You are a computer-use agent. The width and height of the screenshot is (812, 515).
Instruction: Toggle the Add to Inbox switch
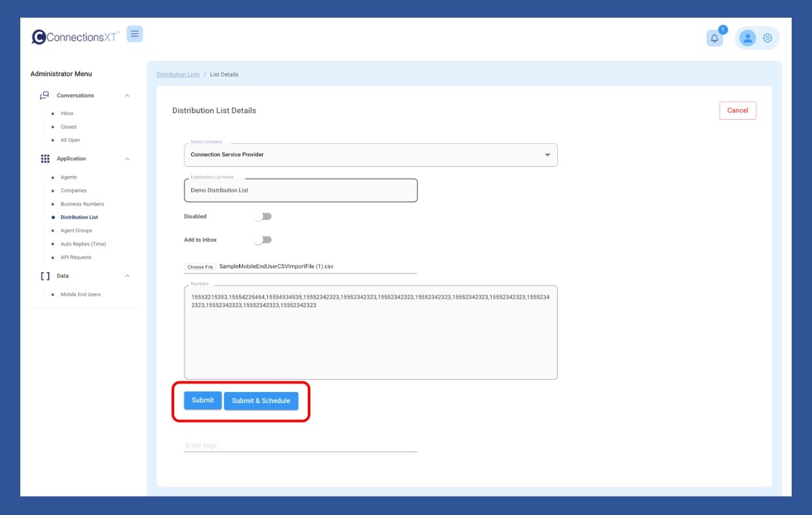tap(263, 240)
